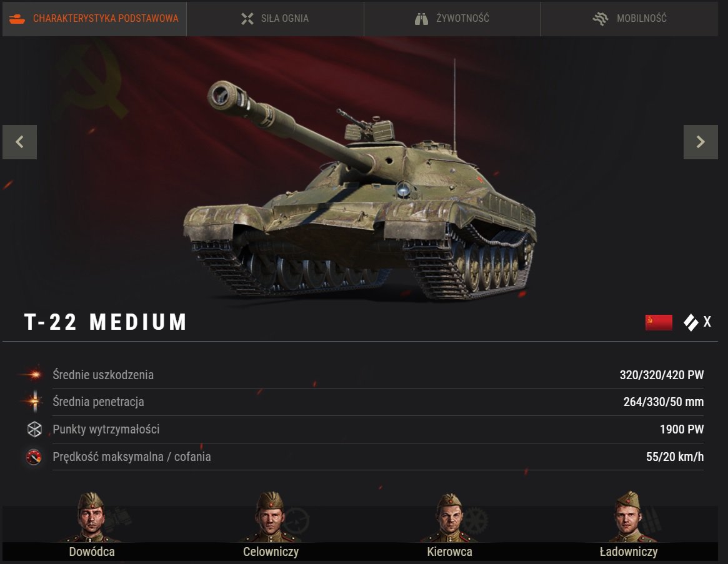Select the Celowniczy crew portrait
728x564 pixels.
[x=271, y=517]
